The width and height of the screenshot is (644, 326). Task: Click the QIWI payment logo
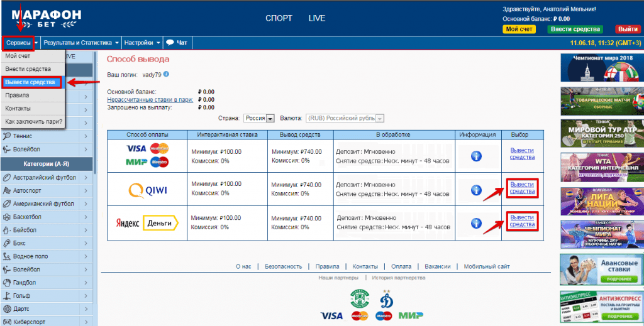147,190
